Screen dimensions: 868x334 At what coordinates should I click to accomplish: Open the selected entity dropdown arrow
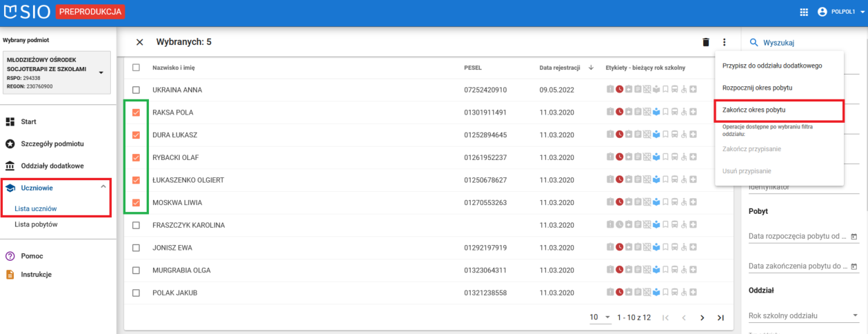(101, 72)
